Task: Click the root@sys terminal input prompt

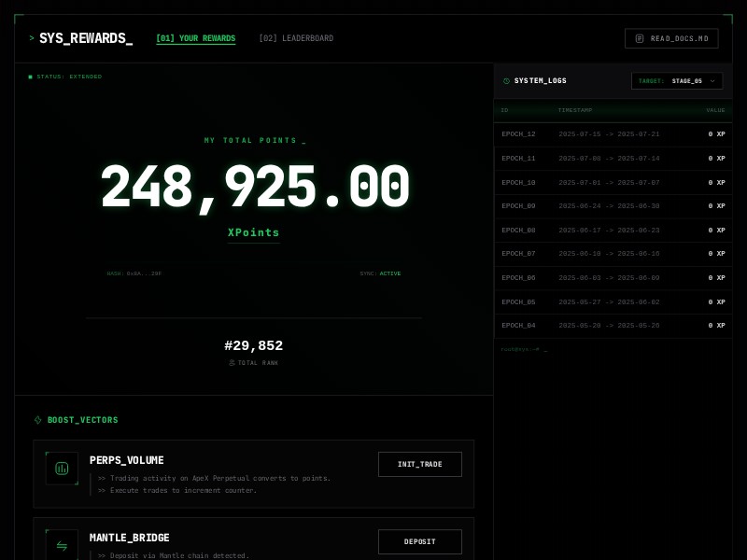Action: pos(523,349)
